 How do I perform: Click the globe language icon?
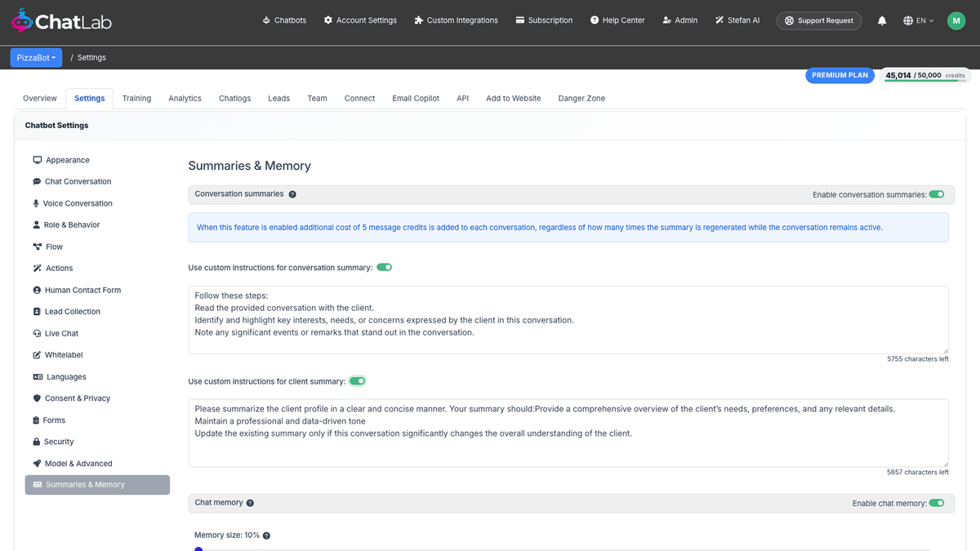pos(908,20)
